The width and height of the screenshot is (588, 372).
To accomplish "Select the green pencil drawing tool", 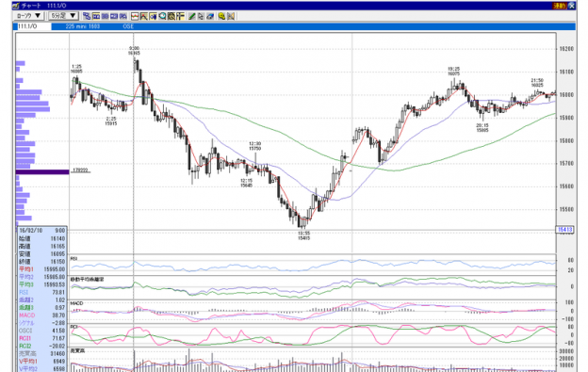I will tap(191, 16).
